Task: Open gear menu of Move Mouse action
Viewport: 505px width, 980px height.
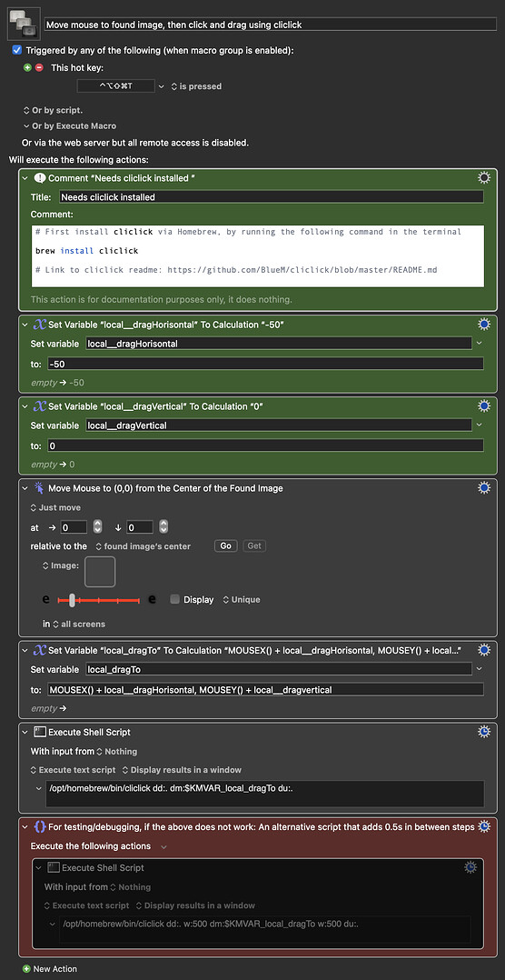Action: (484, 488)
